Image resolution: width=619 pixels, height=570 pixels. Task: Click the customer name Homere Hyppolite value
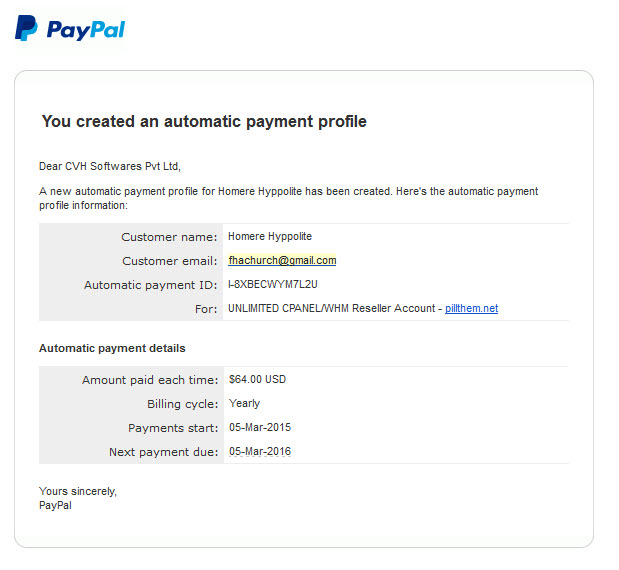pos(270,236)
